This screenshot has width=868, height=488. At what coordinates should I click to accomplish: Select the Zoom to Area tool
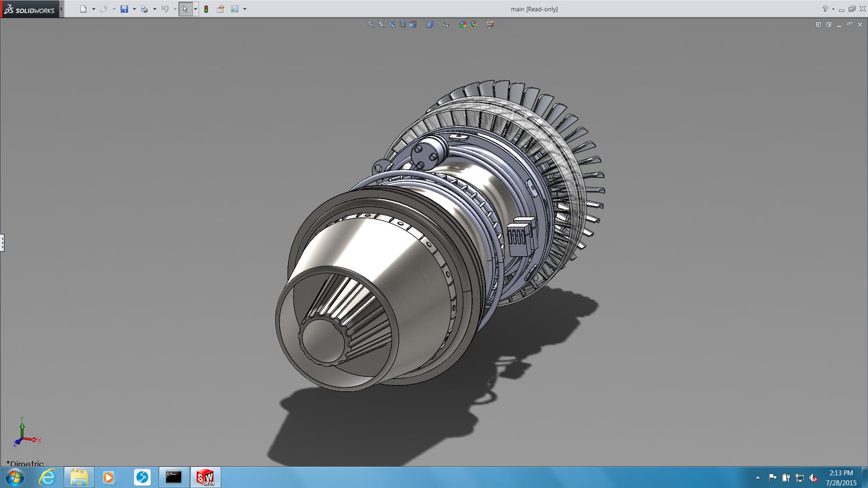(382, 24)
